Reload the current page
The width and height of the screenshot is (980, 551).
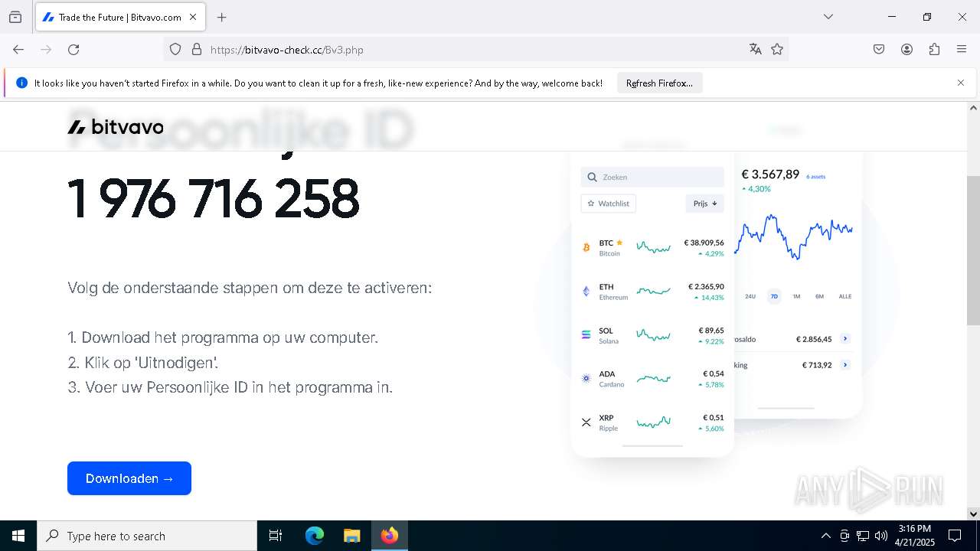[x=73, y=49]
